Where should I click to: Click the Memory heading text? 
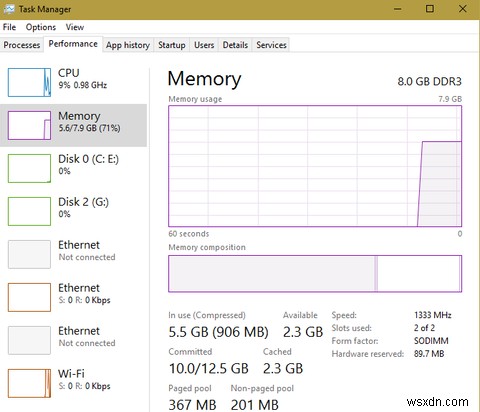pos(204,79)
